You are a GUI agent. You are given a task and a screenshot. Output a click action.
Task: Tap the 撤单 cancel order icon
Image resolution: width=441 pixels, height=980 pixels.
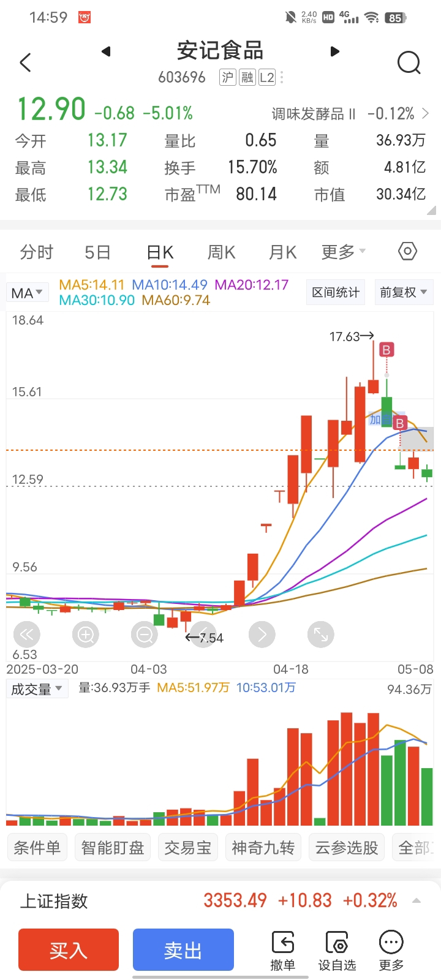pyautogui.click(x=282, y=943)
